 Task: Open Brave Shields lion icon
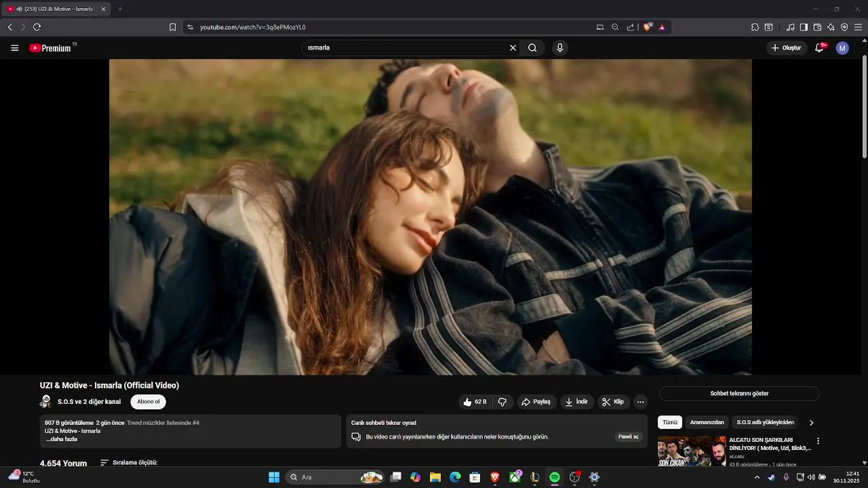tap(648, 27)
